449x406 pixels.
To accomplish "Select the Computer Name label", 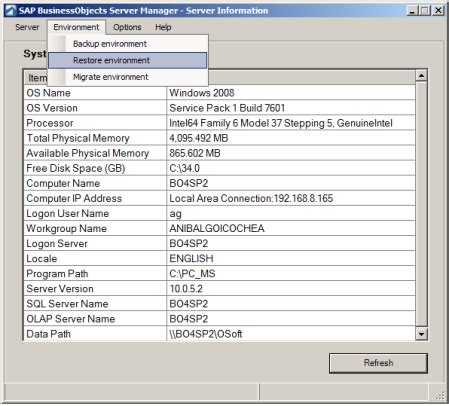I will click(95, 183).
